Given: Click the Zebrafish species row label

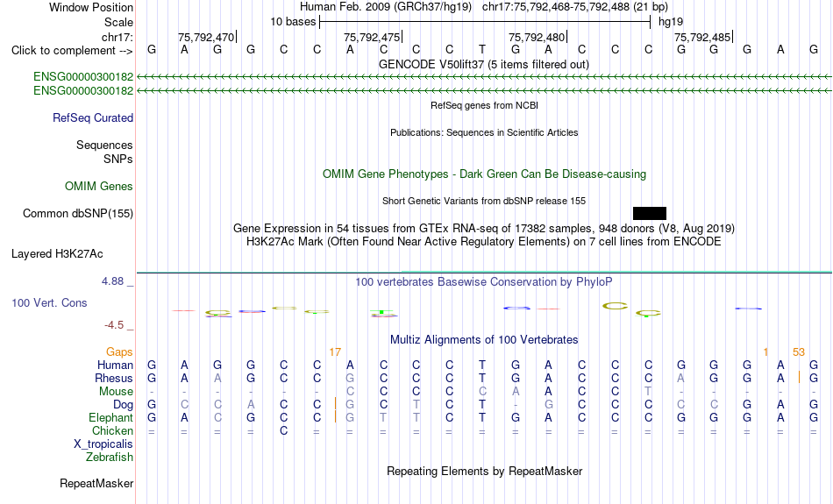Looking at the screenshot, I should 110,457.
